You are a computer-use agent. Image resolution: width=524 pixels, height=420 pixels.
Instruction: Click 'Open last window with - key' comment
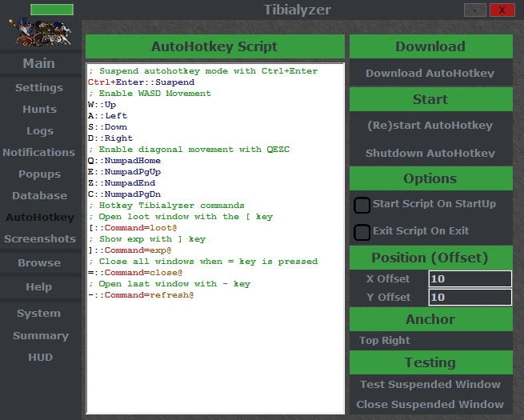[170, 284]
